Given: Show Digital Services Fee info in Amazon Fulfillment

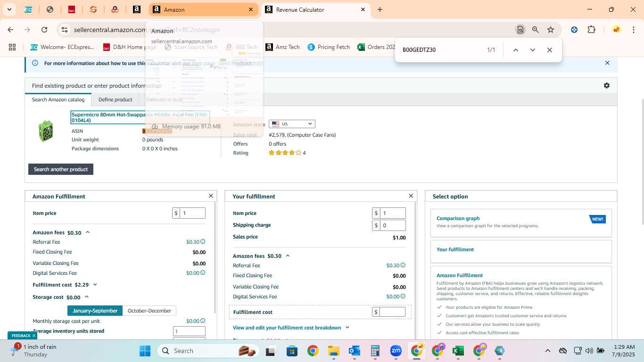Looking at the screenshot, I should click(x=203, y=273).
